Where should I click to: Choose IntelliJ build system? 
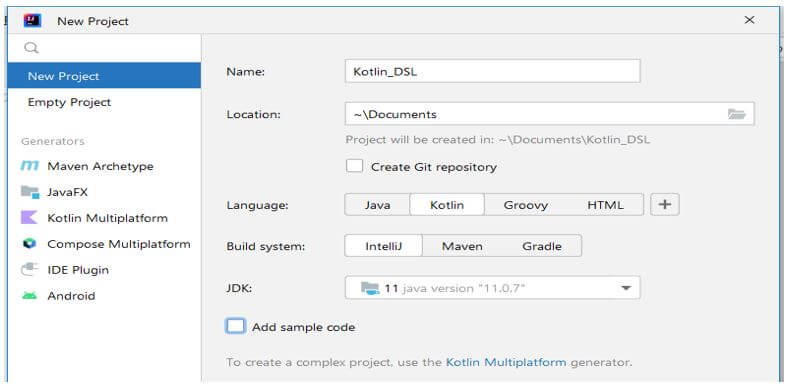(x=384, y=247)
